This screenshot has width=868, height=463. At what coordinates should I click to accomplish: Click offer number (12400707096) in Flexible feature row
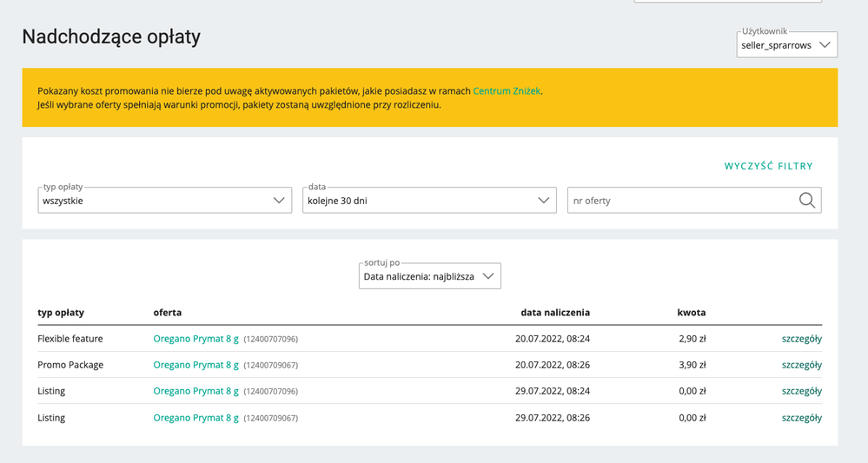(x=271, y=339)
